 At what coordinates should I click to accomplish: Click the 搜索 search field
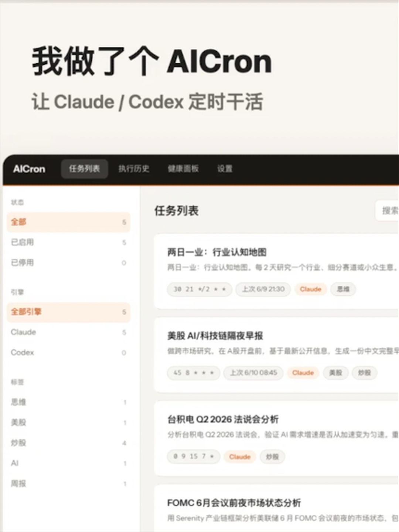tap(387, 211)
